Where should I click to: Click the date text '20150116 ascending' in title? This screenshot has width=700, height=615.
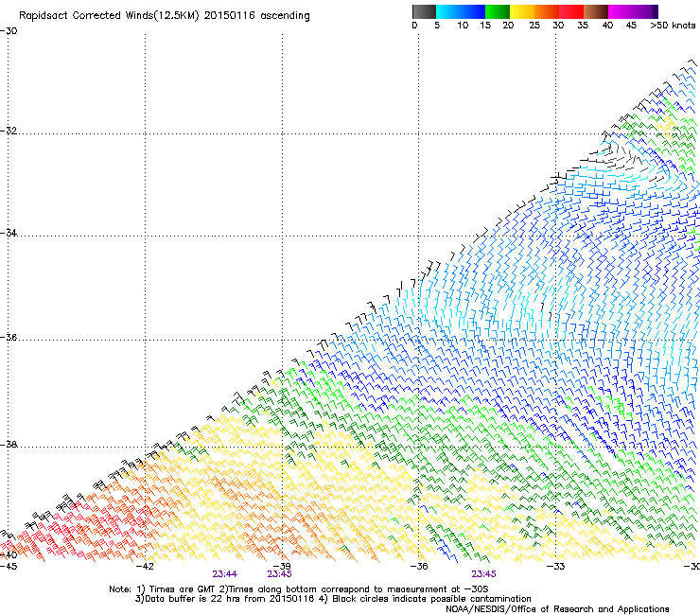[256, 16]
